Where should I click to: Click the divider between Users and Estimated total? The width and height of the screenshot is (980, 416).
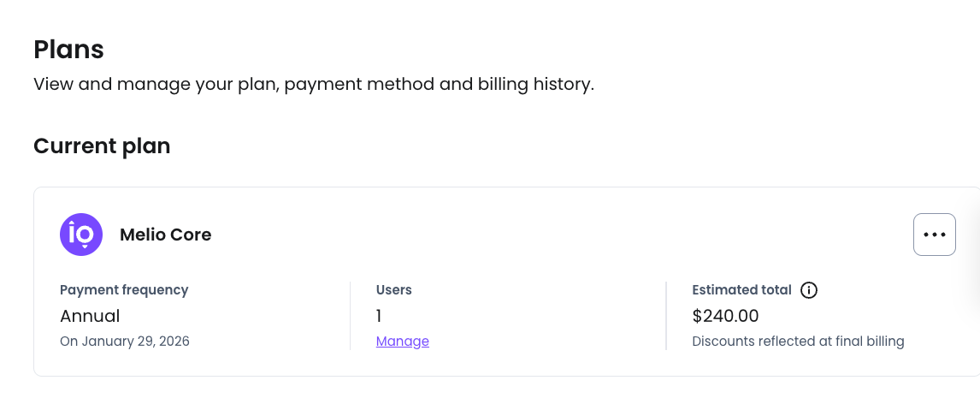point(666,315)
